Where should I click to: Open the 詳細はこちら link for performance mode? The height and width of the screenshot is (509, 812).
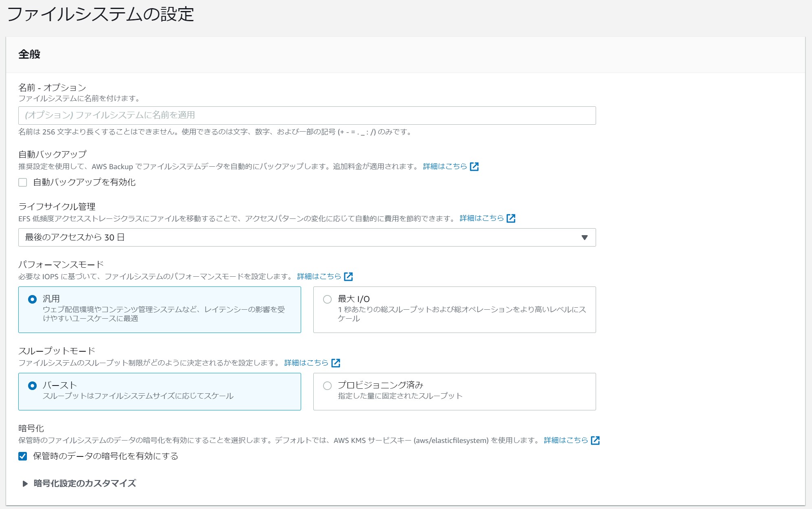coord(319,276)
